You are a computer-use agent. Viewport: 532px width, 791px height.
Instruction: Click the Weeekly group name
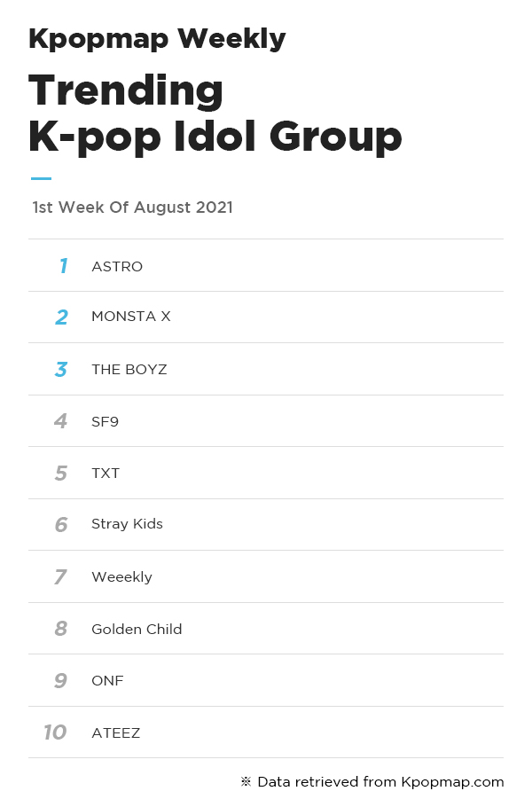point(121,576)
